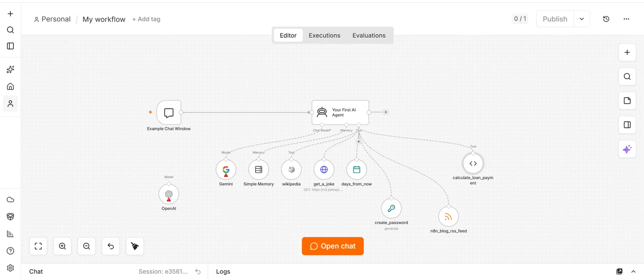Viewport: 644px width, 279px height.
Task: Open the cloud icon in left sidebar
Action: [x=10, y=200]
